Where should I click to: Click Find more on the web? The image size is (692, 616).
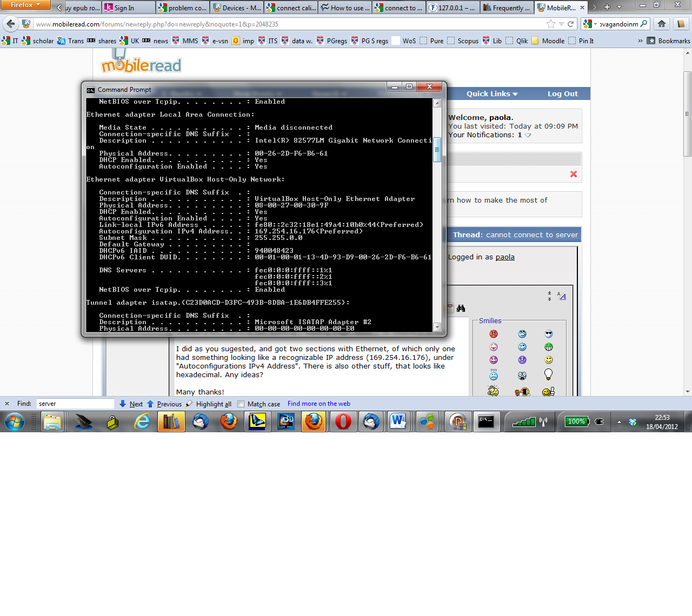click(319, 404)
